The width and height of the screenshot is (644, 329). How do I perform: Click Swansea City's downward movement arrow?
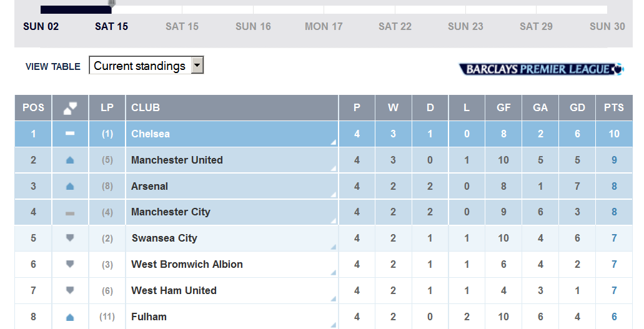[70, 238]
